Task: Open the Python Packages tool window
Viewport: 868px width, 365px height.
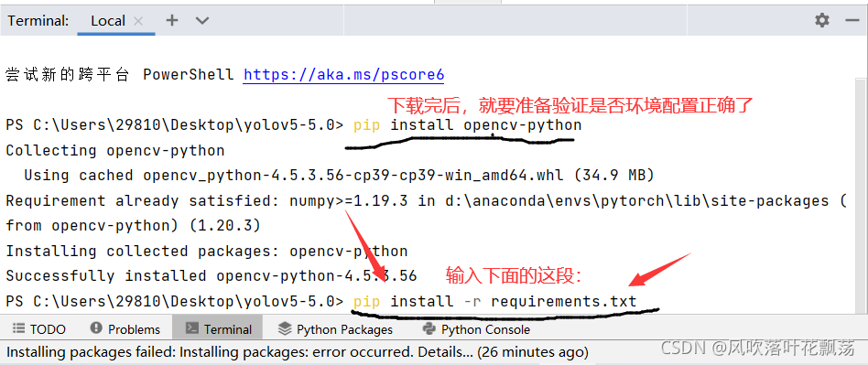Action: 335,329
